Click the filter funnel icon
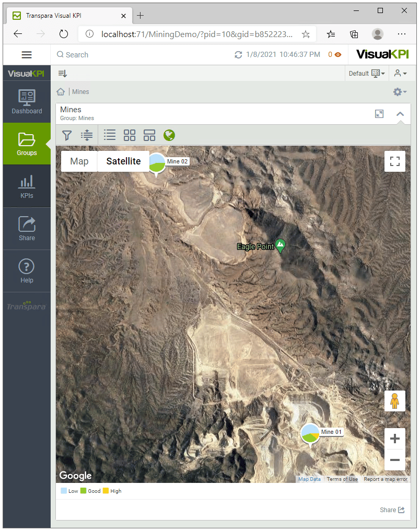The image size is (420, 532). 67,136
